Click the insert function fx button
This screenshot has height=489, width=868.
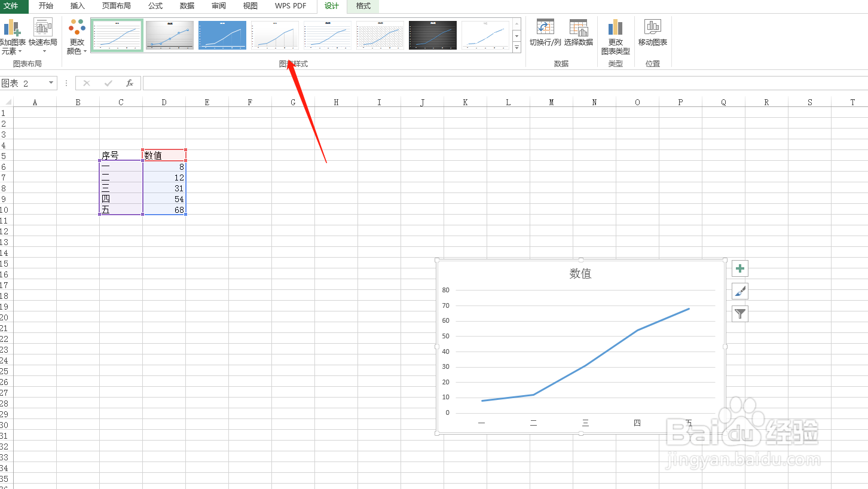click(130, 83)
